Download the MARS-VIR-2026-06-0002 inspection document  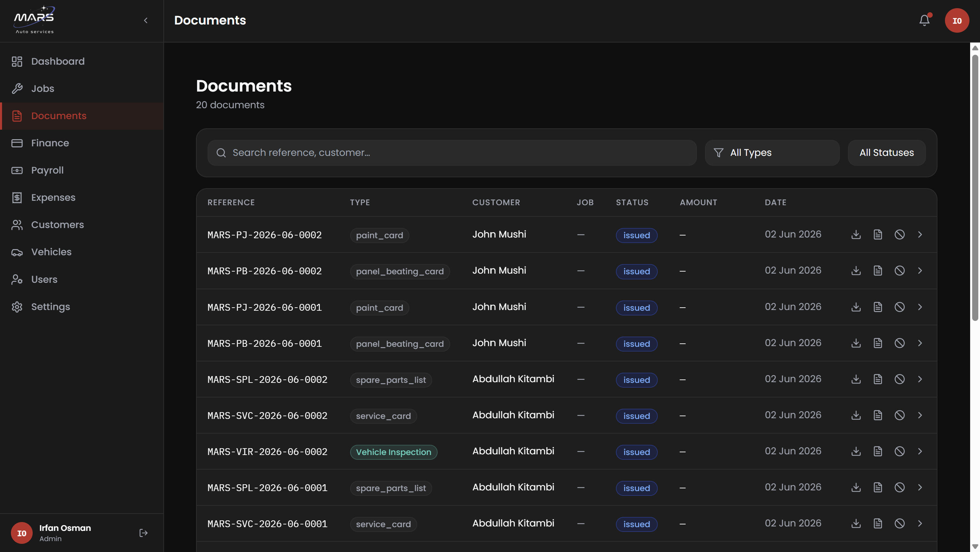pyautogui.click(x=856, y=452)
